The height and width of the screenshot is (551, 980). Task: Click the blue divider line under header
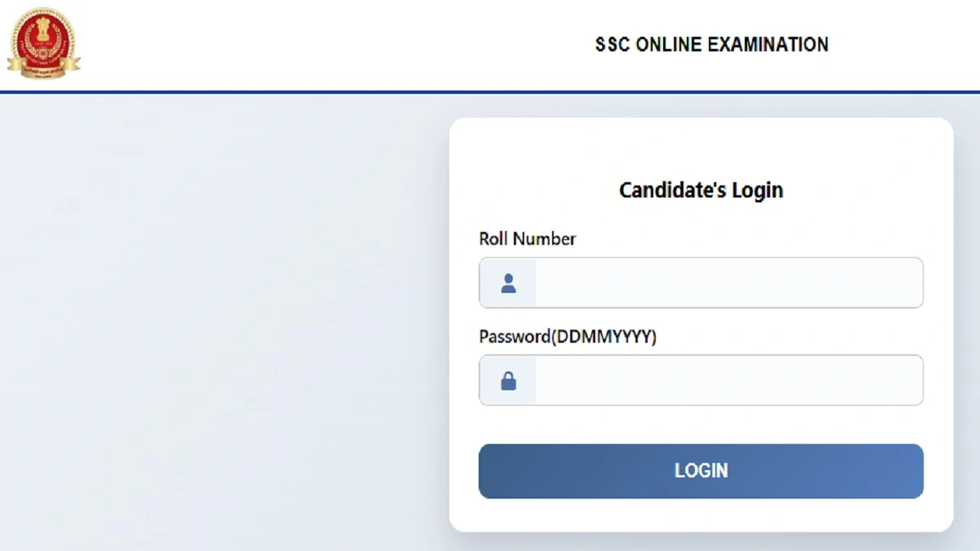tap(490, 91)
